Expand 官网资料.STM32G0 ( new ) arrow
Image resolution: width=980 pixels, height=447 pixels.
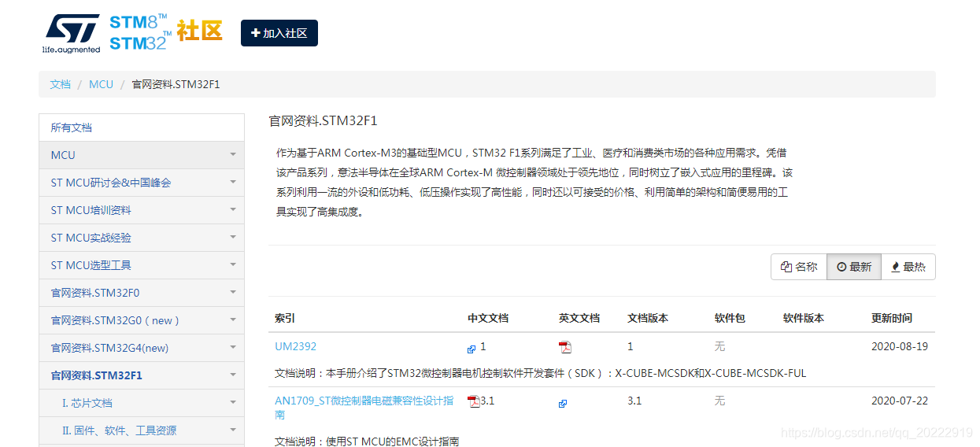[233, 320]
